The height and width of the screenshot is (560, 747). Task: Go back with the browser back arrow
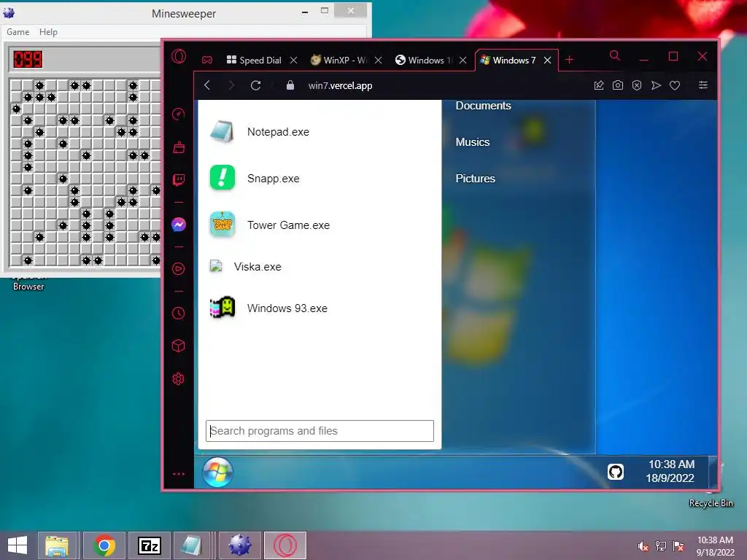coord(207,85)
